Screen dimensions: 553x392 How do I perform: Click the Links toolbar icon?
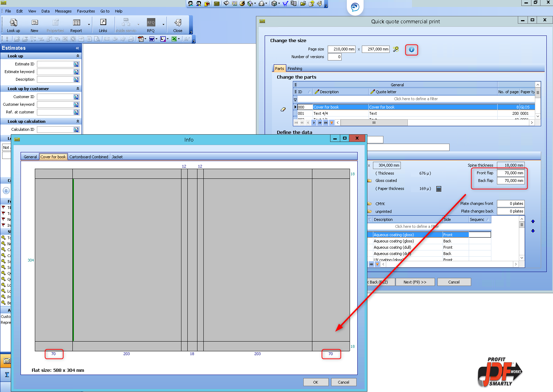click(103, 25)
